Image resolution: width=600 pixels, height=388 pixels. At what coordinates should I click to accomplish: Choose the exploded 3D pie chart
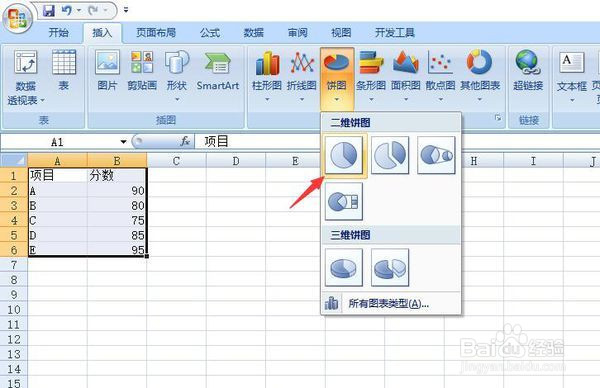[x=390, y=267]
